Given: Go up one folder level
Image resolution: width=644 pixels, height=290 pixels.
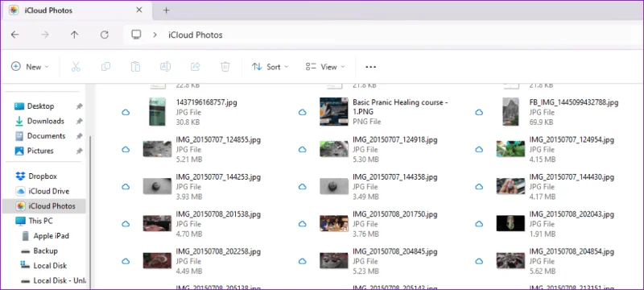Looking at the screenshot, I should tap(74, 35).
